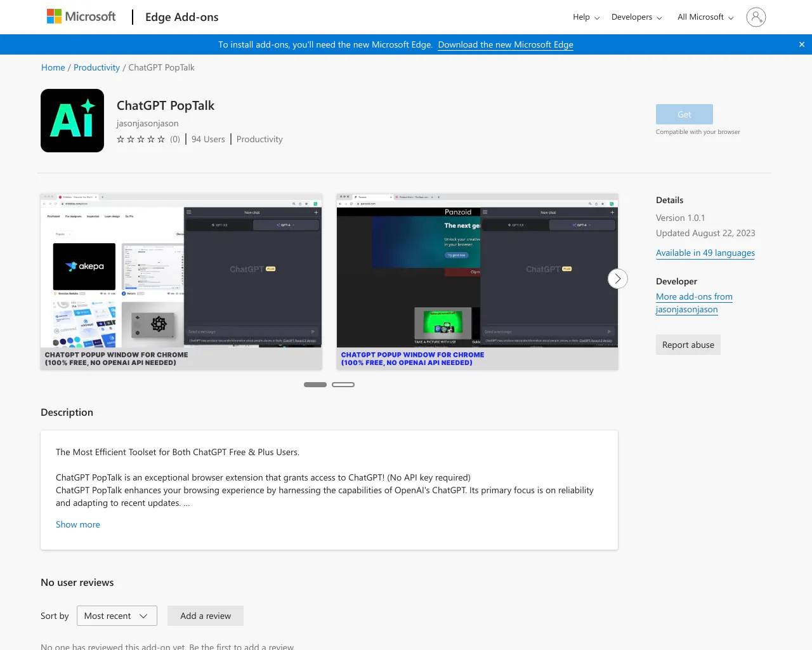Close the blue install banner
The width and height of the screenshot is (812, 650).
(x=802, y=44)
